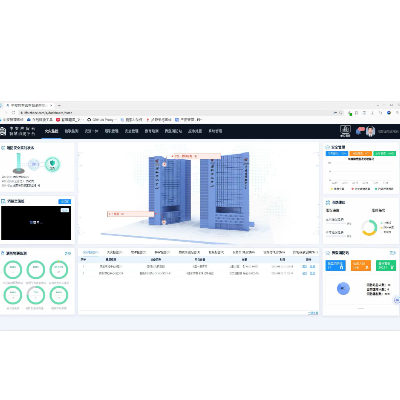Click the blue Chrome profile icon in toolbar

389,113
